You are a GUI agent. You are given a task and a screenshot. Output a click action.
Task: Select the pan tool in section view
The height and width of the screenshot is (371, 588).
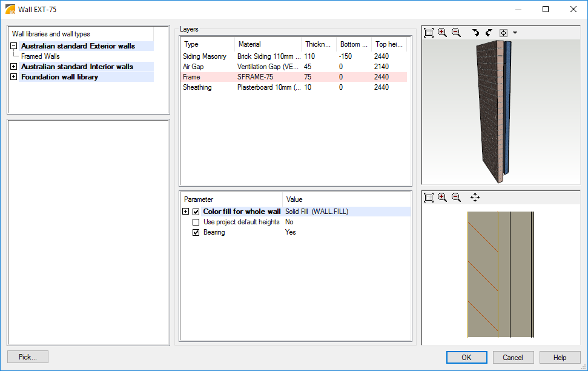click(475, 198)
